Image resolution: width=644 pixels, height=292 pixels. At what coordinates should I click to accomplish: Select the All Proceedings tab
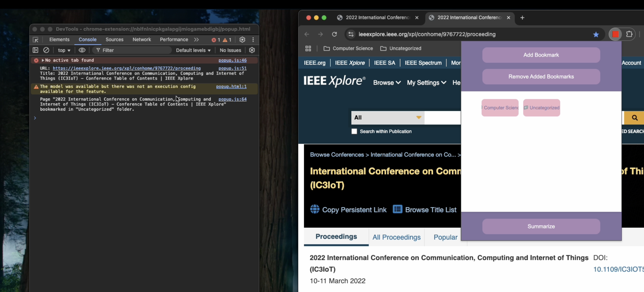pos(396,237)
